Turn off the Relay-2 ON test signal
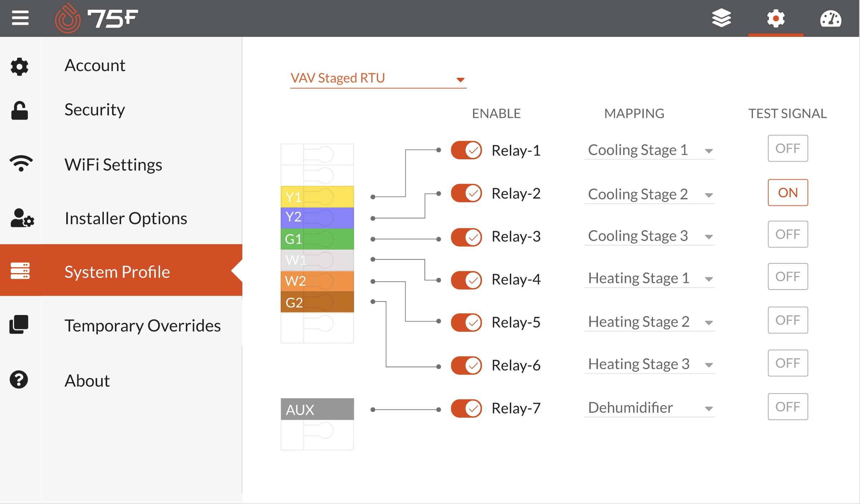 (x=788, y=193)
